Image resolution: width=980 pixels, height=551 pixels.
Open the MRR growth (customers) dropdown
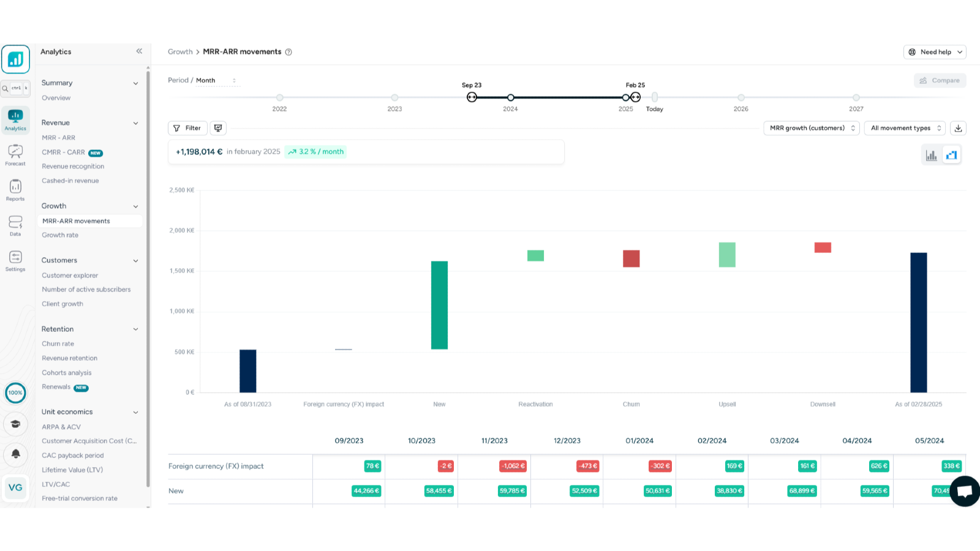tap(812, 128)
